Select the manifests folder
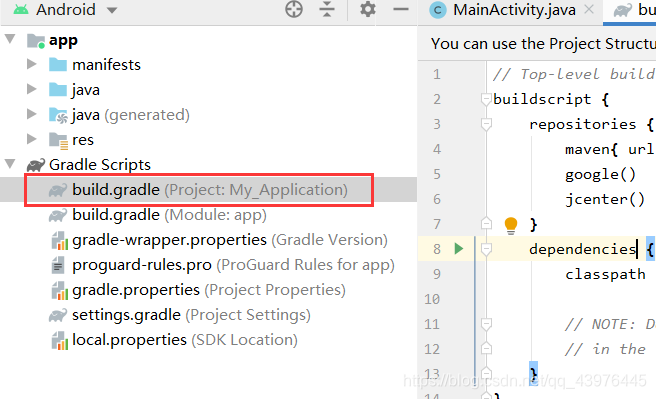 pyautogui.click(x=106, y=65)
